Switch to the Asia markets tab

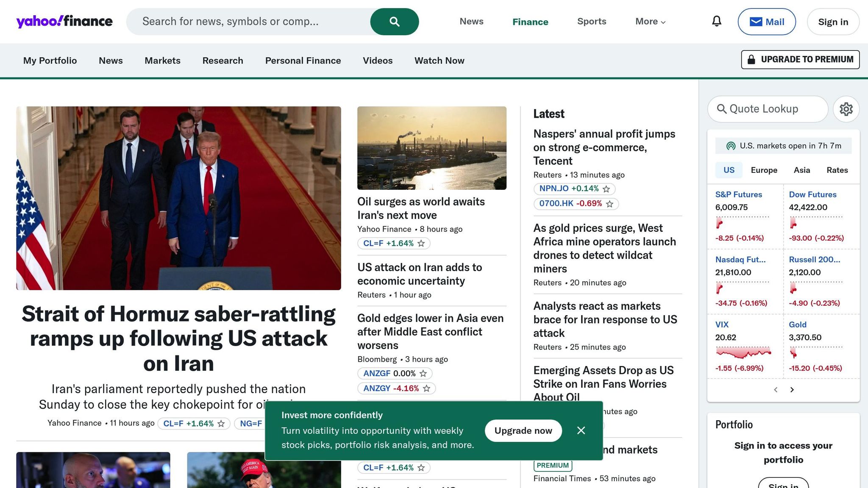802,170
